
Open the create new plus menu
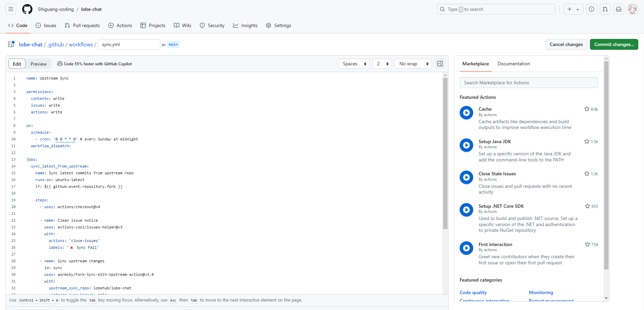point(573,9)
